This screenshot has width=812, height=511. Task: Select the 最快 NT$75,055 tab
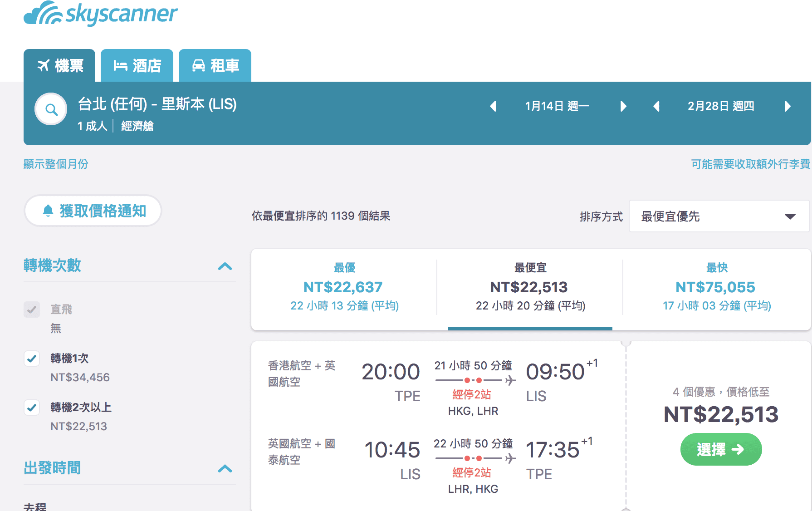click(717, 289)
